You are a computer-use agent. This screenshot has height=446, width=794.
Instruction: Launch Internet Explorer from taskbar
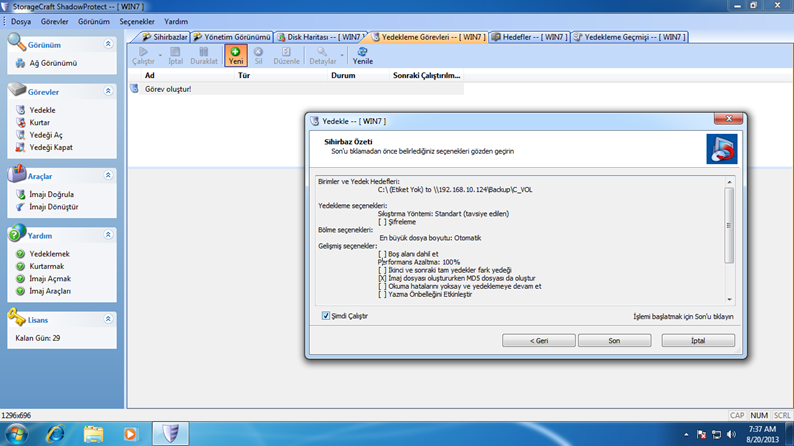pyautogui.click(x=55, y=434)
